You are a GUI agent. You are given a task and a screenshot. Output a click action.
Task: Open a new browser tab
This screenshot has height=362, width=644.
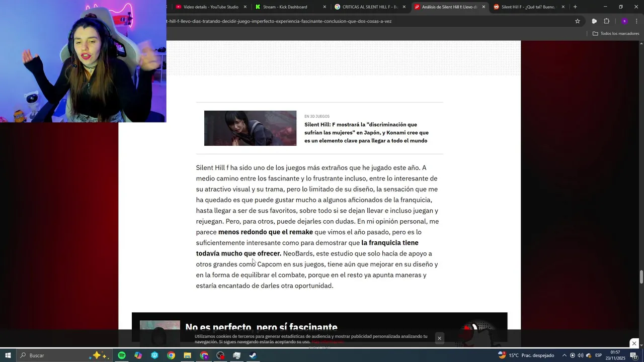point(575,7)
